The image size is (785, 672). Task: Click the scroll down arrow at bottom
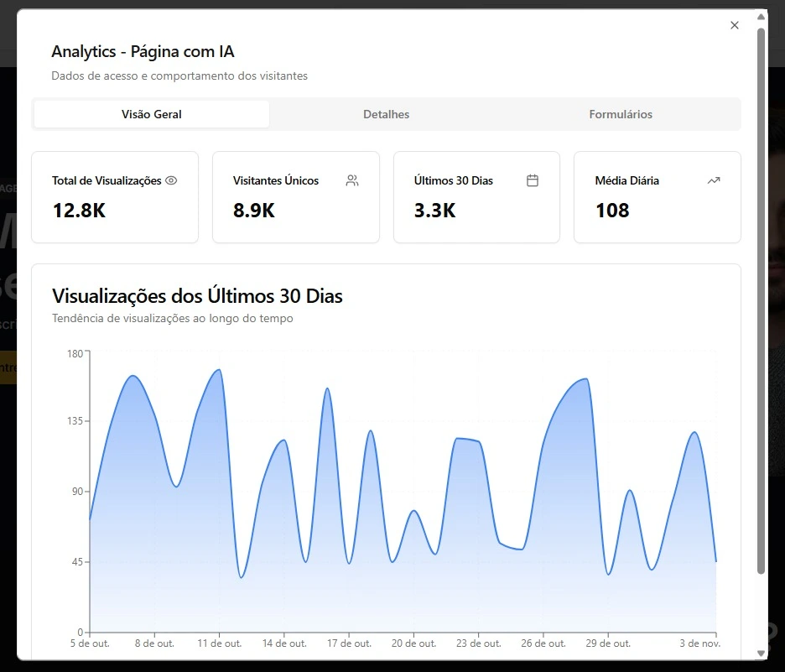[761, 653]
